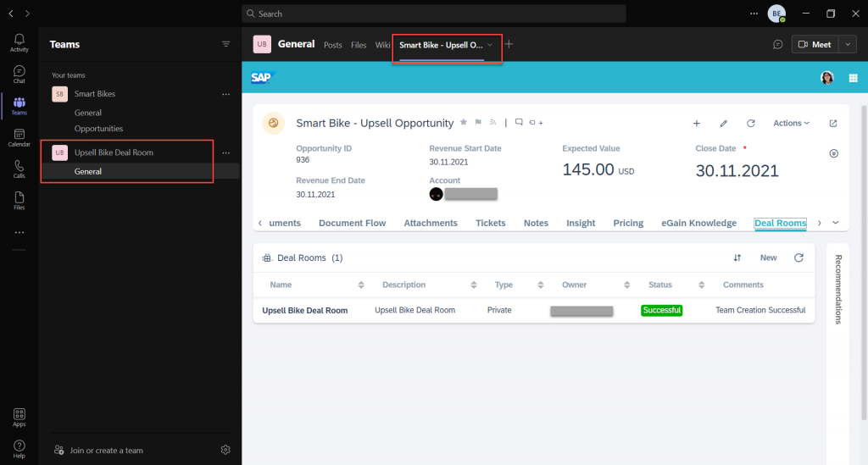The height and width of the screenshot is (465, 868).
Task: Open Calls in Teams sidebar
Action: (x=19, y=169)
